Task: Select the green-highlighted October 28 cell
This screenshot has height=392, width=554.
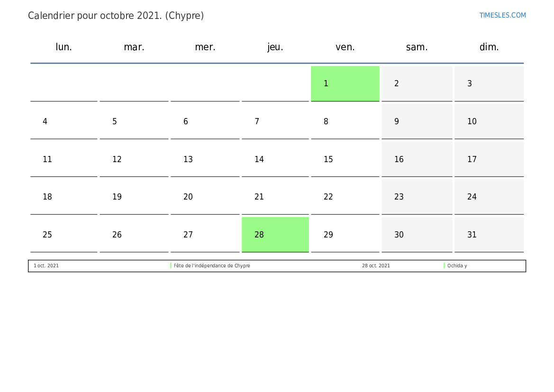Action: [275, 235]
